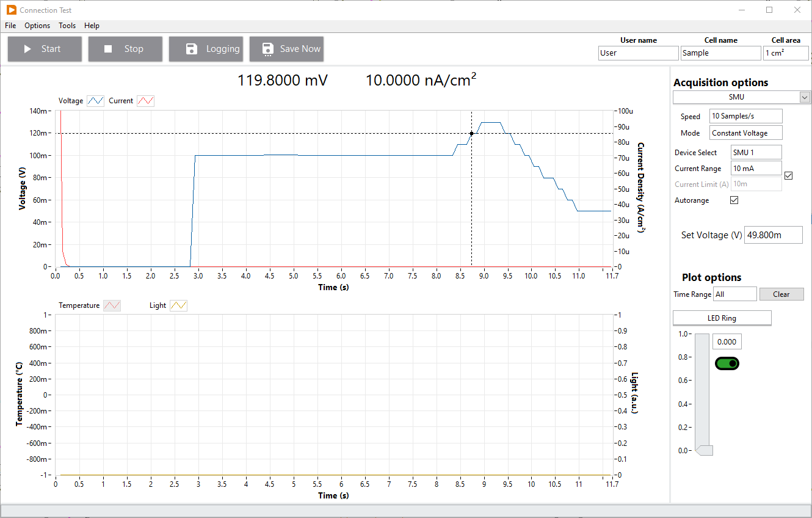Click the Voltage blue line legend icon
This screenshot has width=812, height=518.
tap(96, 101)
